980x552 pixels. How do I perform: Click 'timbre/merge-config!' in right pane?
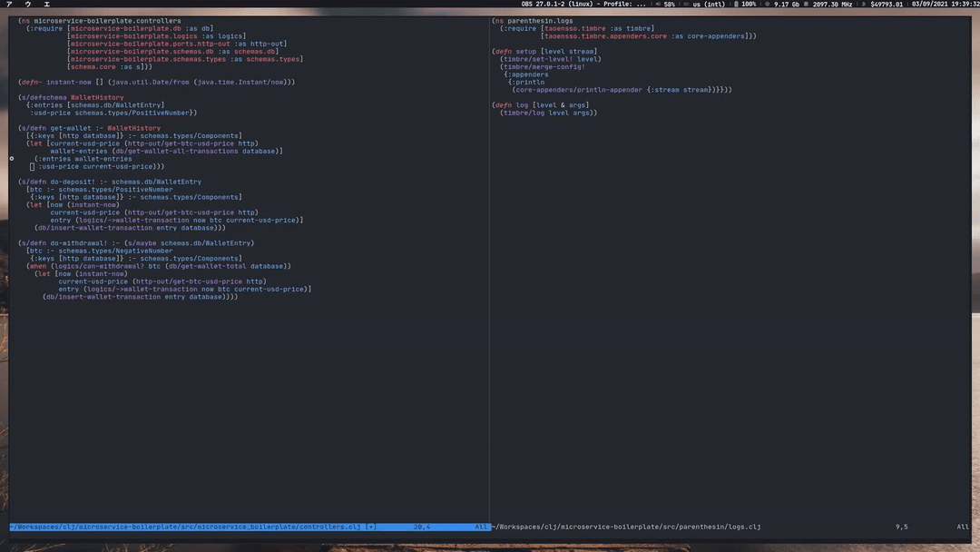pos(544,67)
